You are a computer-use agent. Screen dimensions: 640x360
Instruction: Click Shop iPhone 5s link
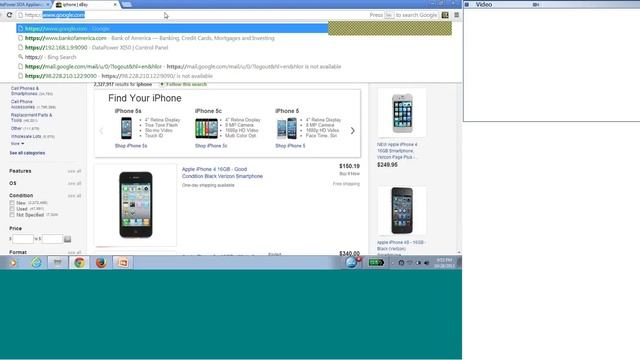point(131,146)
